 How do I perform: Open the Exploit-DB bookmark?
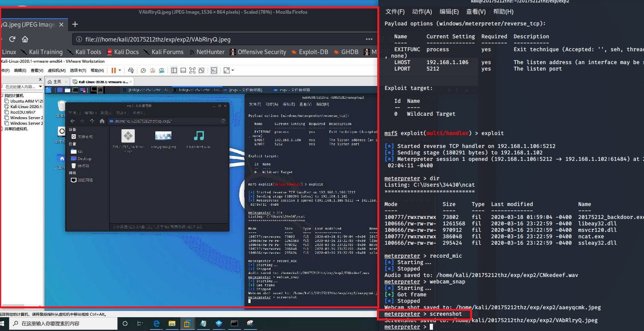(309, 52)
